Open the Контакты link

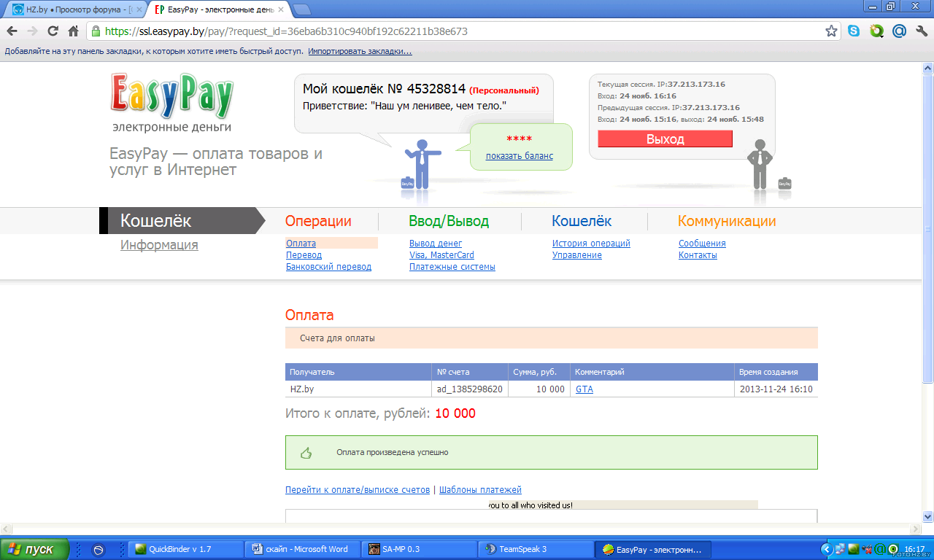coord(698,255)
